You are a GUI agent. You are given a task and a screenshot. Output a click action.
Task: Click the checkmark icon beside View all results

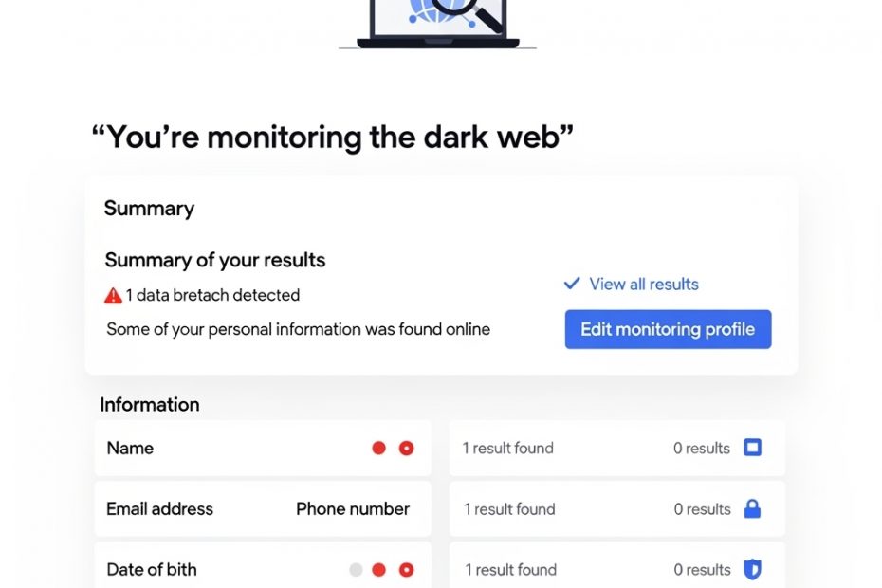click(572, 284)
